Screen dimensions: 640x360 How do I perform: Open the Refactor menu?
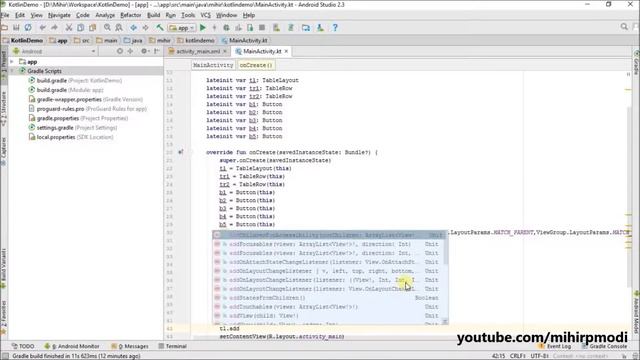tap(131, 15)
